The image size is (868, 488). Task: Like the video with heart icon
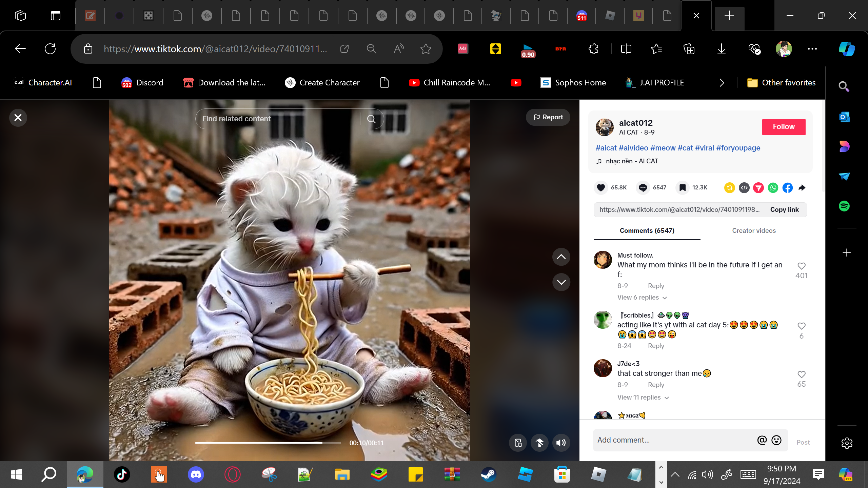pyautogui.click(x=601, y=187)
